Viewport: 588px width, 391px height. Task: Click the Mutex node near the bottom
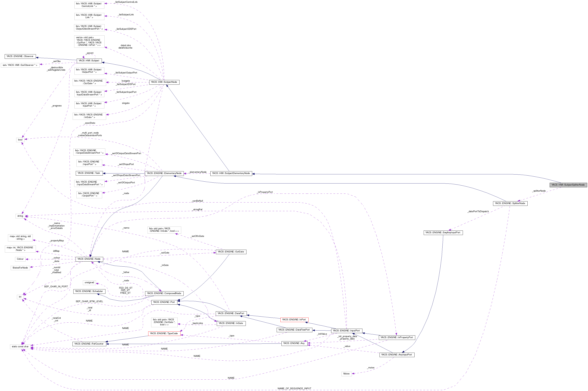[x=346, y=374]
